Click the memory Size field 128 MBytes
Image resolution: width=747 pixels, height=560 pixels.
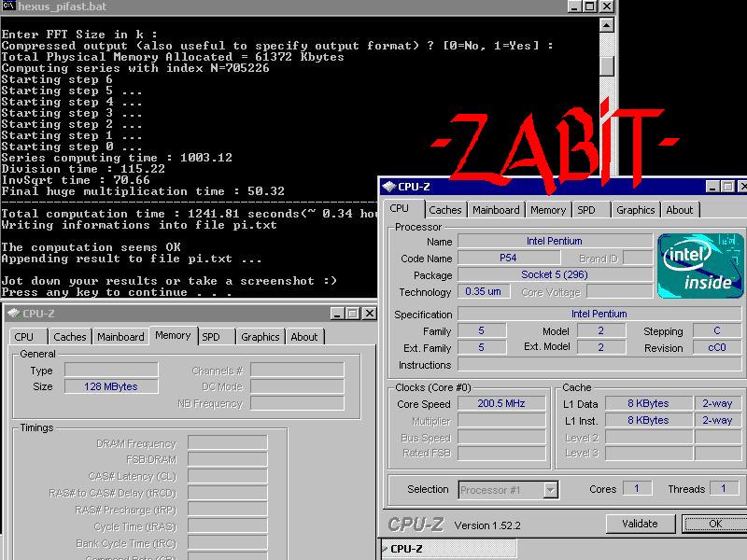111,386
